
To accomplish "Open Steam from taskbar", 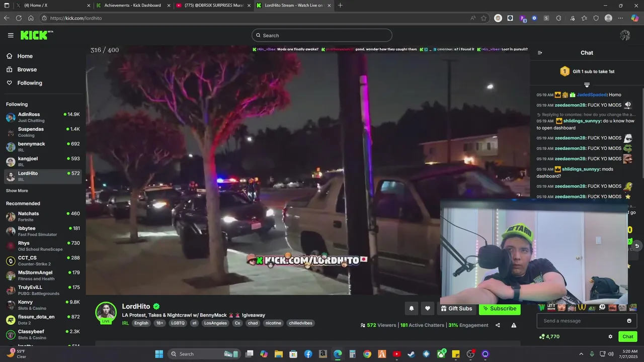I will click(x=411, y=354).
